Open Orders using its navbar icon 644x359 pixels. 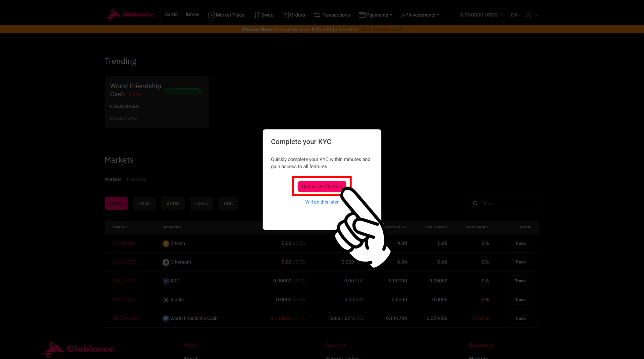tap(286, 15)
